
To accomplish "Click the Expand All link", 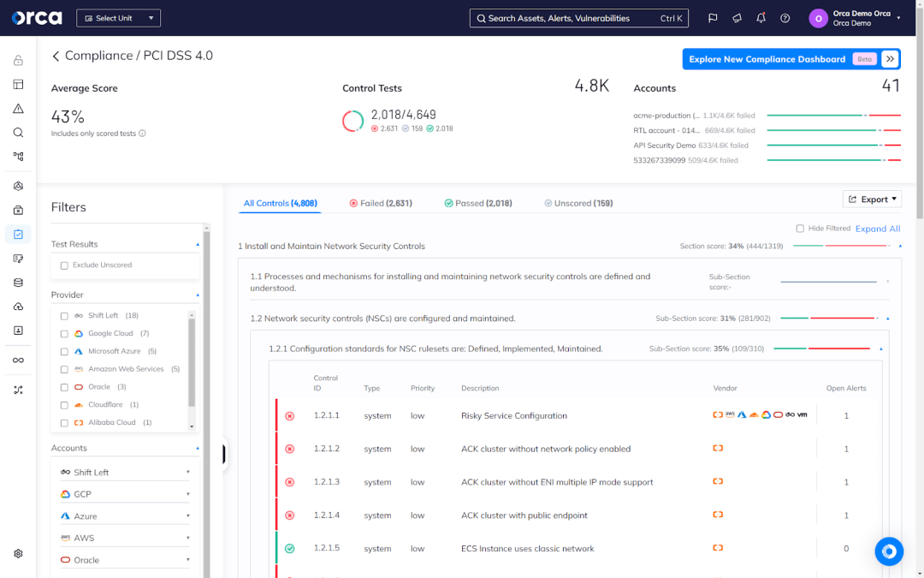I will (x=878, y=229).
